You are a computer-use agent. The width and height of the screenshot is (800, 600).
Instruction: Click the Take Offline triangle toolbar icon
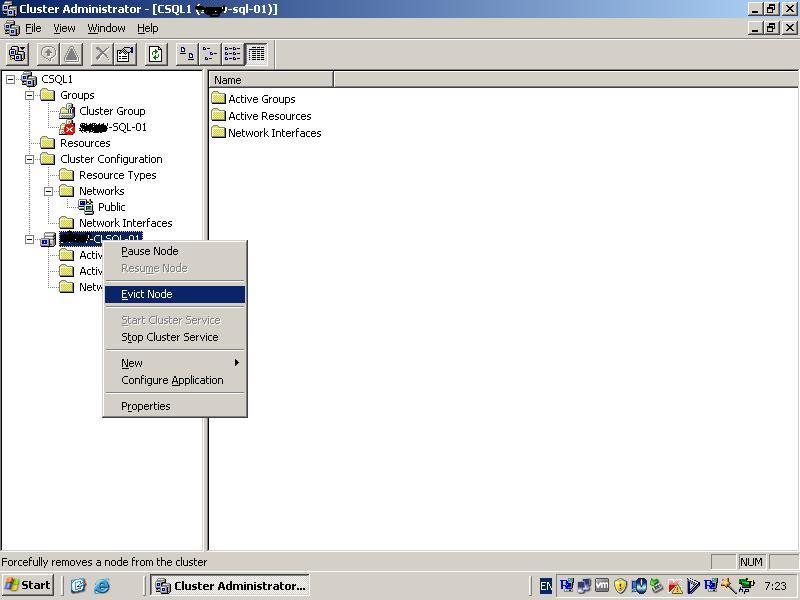point(71,54)
